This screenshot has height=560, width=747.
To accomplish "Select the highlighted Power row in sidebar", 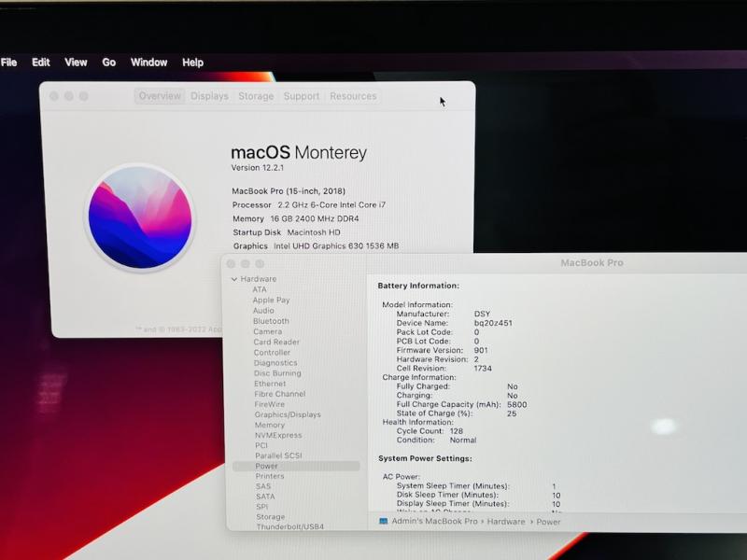I will (296, 466).
